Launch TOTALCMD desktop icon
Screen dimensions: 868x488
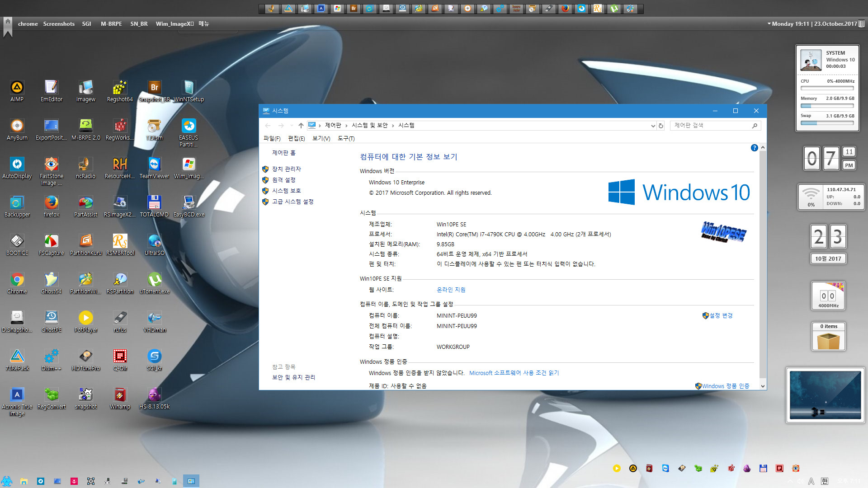pos(154,206)
